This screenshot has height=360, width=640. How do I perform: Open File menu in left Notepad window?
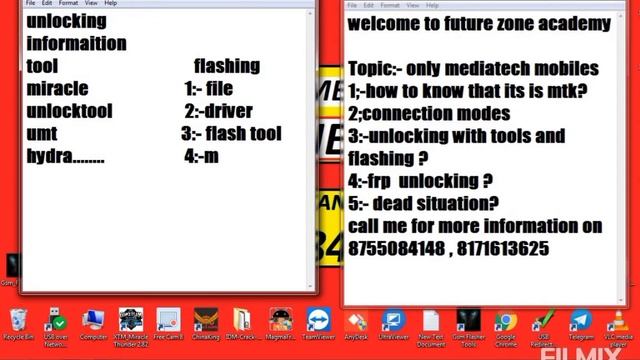point(30,3)
